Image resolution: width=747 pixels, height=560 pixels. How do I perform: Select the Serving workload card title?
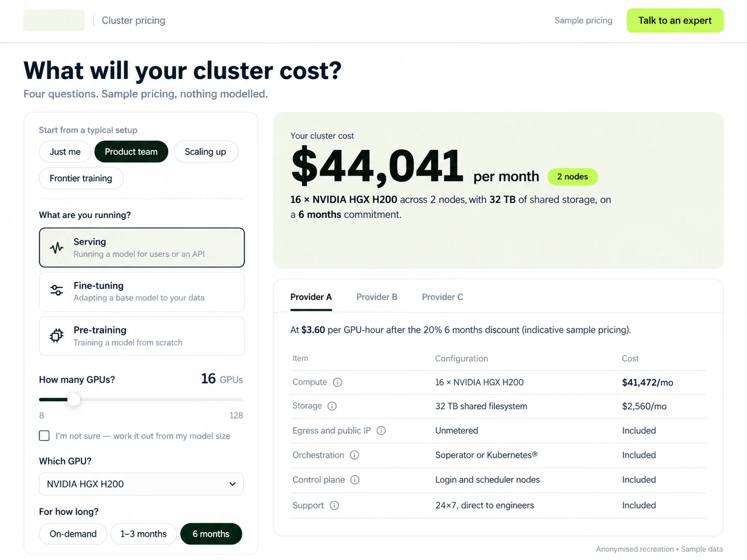[x=90, y=242]
